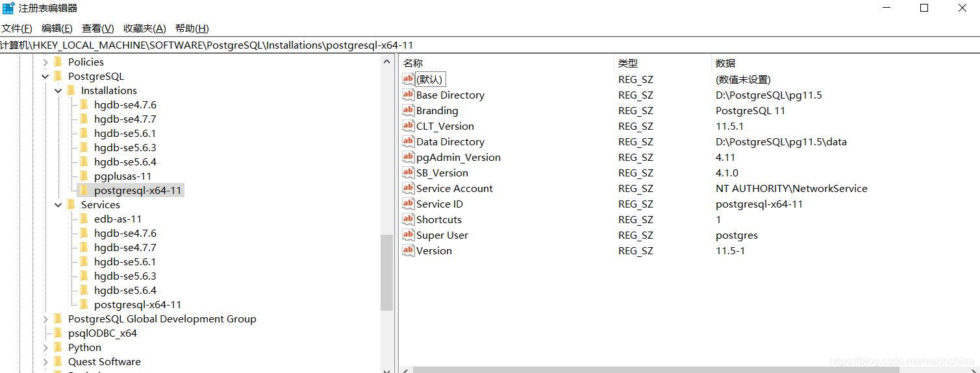
Task: Click the NT AUTHORITY\NetworkService data value
Action: (x=792, y=188)
